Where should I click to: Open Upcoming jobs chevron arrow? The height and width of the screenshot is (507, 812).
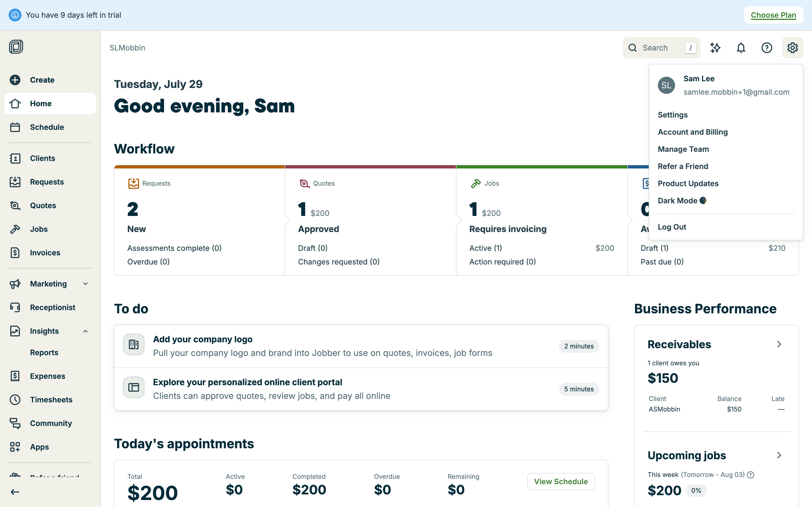click(779, 455)
